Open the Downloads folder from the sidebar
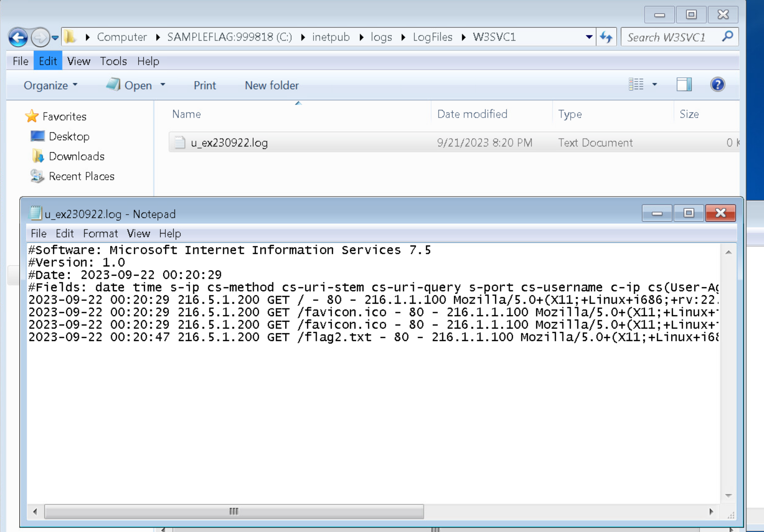This screenshot has height=532, width=764. pos(77,156)
